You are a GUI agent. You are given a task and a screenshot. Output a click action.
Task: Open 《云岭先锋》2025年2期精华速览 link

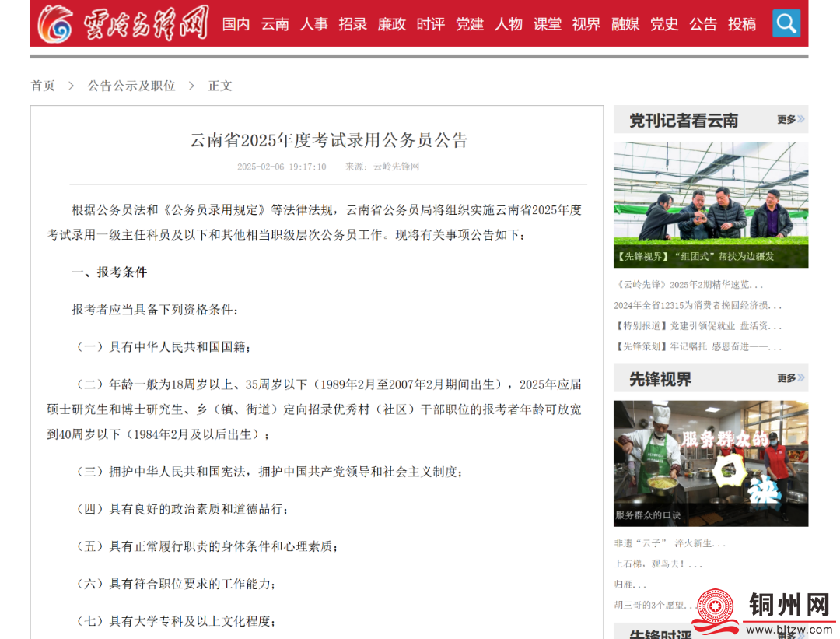pyautogui.click(x=688, y=285)
